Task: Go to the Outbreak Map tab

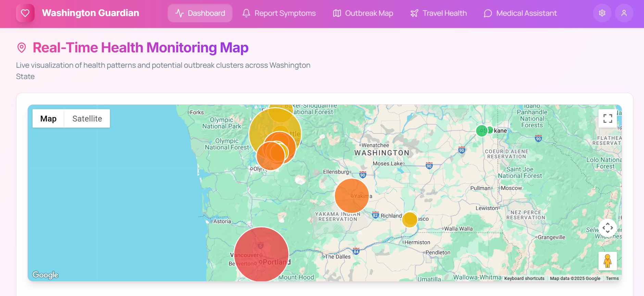Action: coord(363,13)
